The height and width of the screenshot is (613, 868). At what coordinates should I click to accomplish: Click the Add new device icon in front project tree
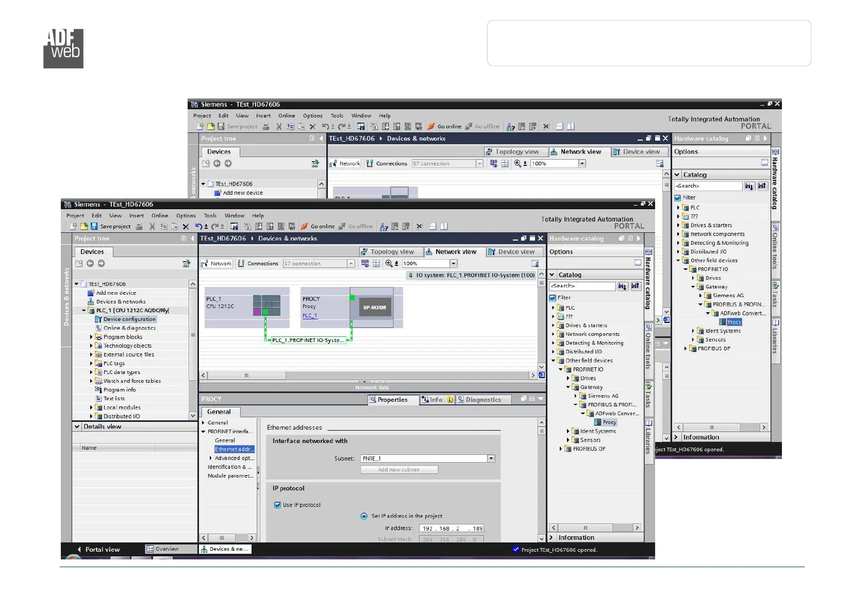point(91,293)
